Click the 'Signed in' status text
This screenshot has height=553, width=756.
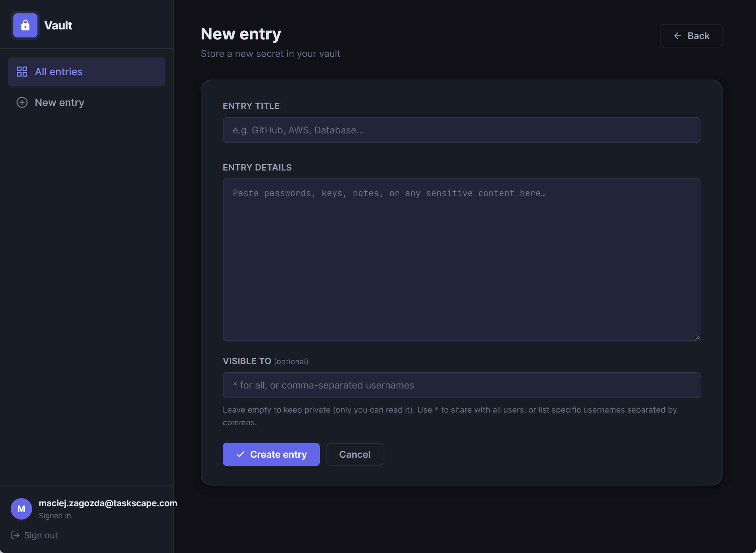55,516
